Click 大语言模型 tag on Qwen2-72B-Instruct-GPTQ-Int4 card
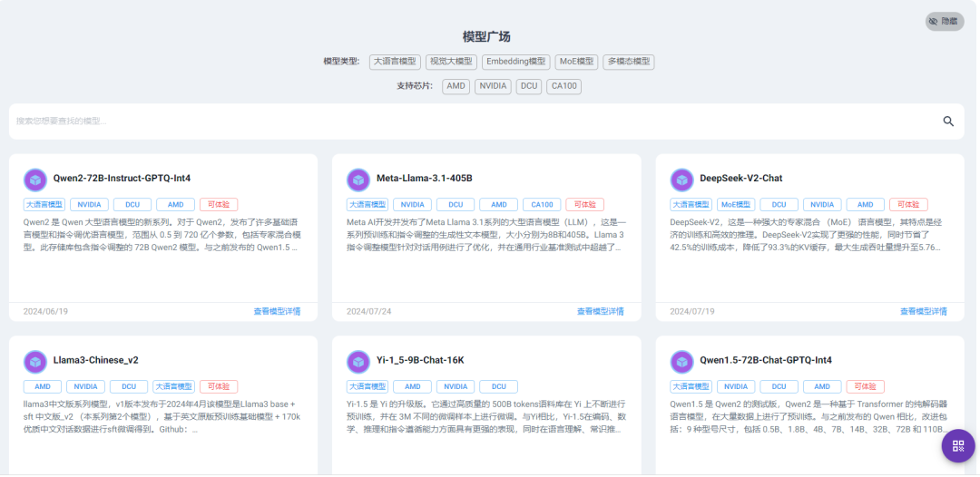The width and height of the screenshot is (980, 477). tap(44, 205)
